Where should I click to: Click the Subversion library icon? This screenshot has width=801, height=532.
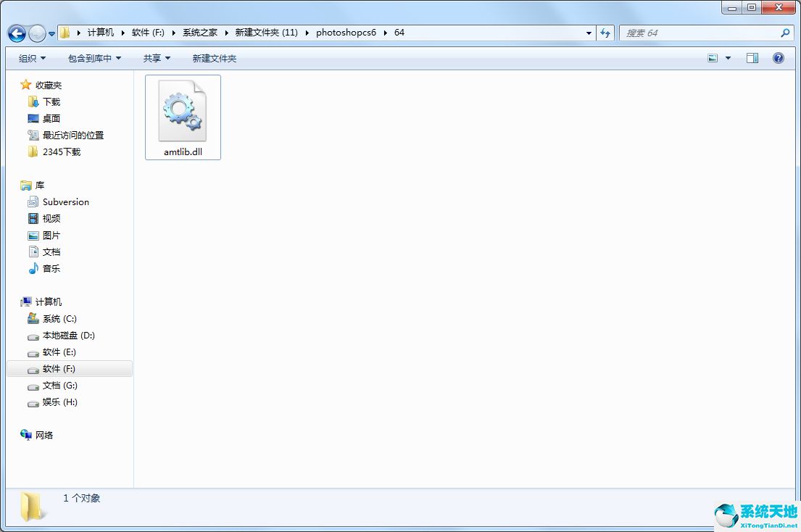33,201
